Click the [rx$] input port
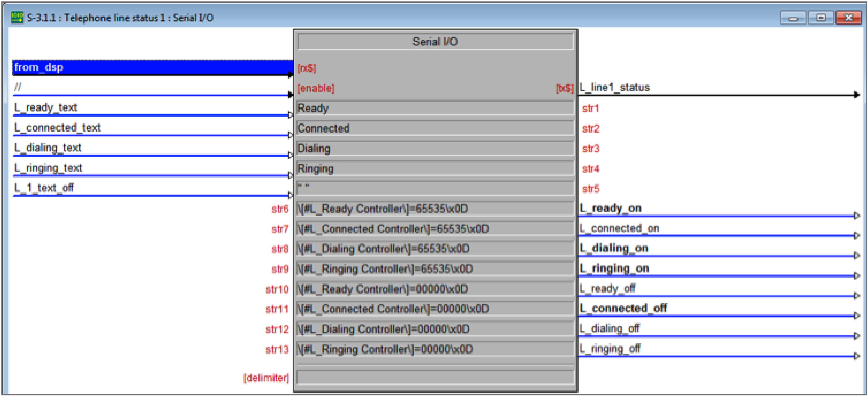This screenshot has width=868, height=396. click(306, 69)
